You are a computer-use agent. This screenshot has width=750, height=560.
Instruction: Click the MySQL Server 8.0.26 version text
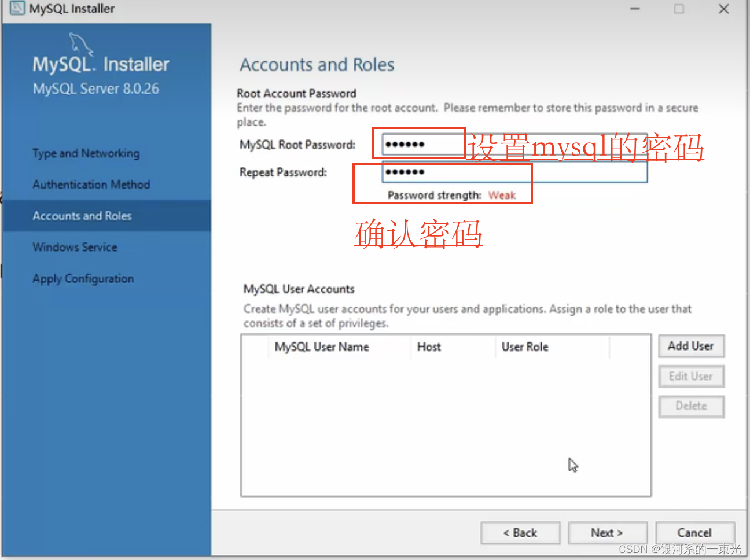[x=96, y=89]
